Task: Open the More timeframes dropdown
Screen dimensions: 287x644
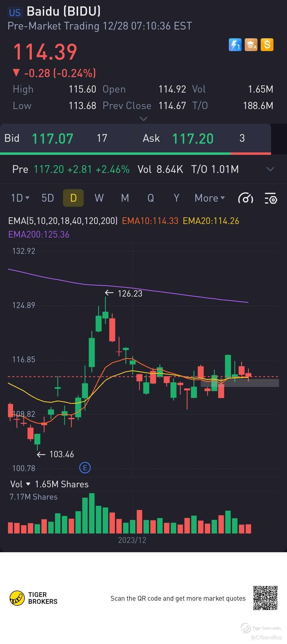Action: (210, 198)
